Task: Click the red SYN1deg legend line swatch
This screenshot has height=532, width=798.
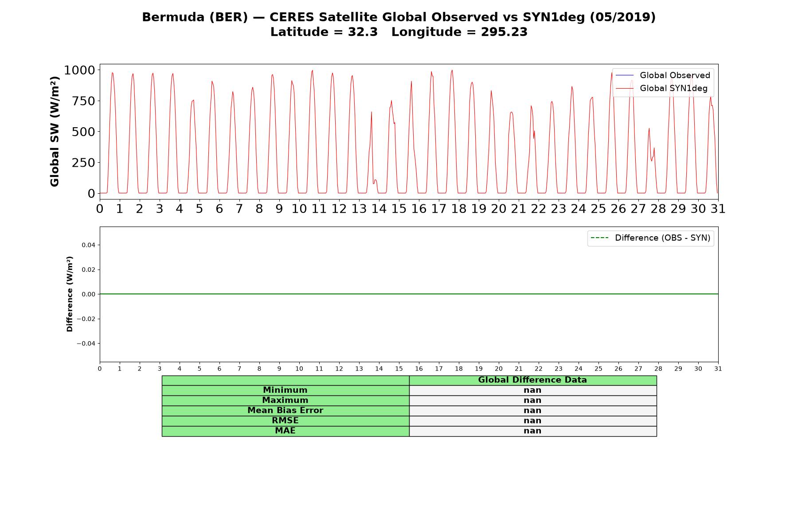Action: (x=625, y=89)
